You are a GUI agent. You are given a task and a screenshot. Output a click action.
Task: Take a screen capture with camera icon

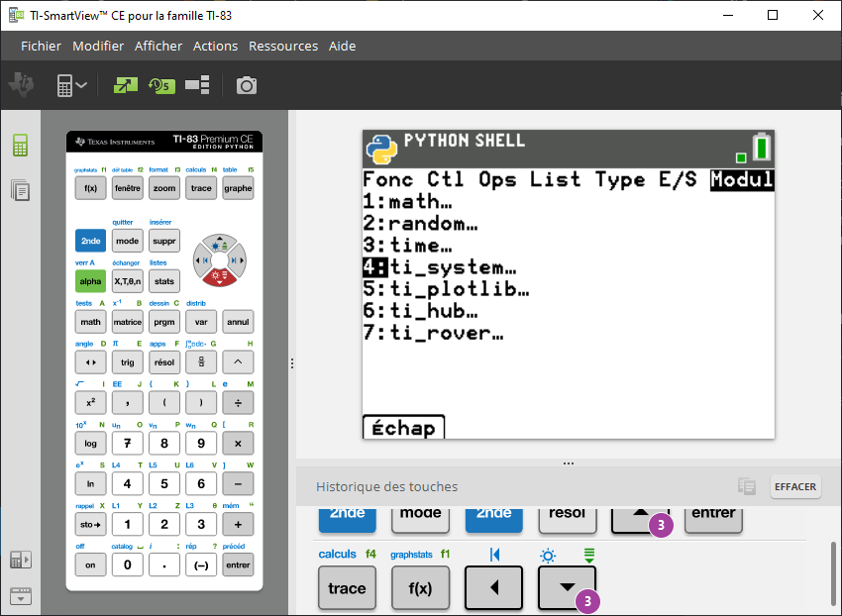click(x=247, y=85)
